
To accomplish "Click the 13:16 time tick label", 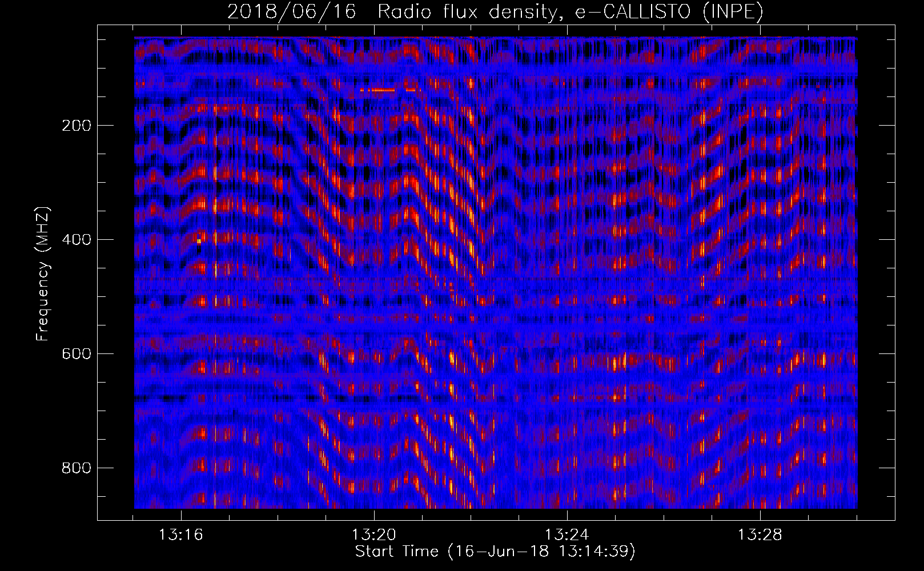I will (181, 535).
